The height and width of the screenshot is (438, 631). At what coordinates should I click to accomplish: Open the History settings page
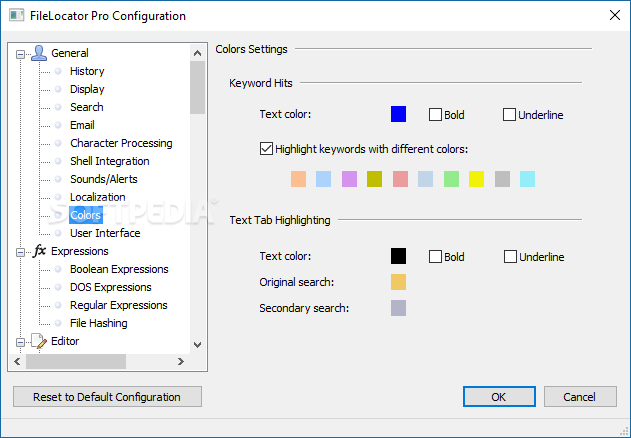point(87,71)
